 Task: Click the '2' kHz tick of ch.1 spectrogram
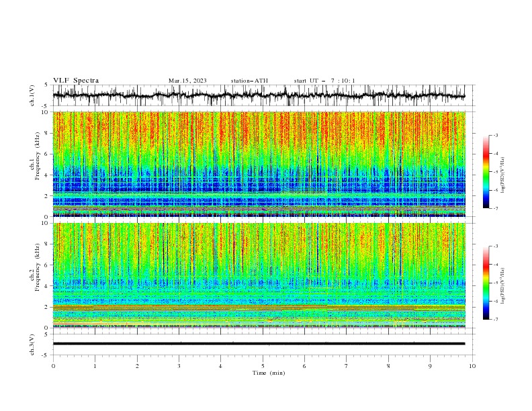[x=47, y=196]
